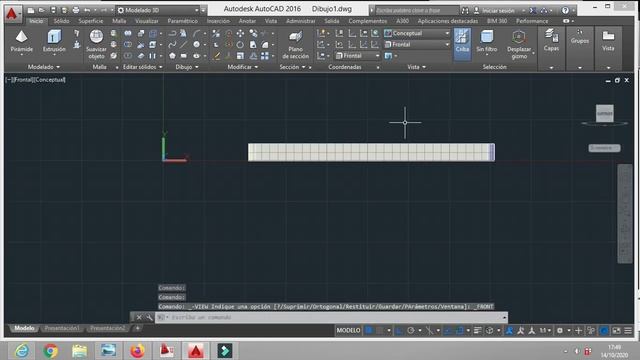Toggle clean screen icon in status bar
Viewport: 640px width, 360px height.
pos(616,330)
